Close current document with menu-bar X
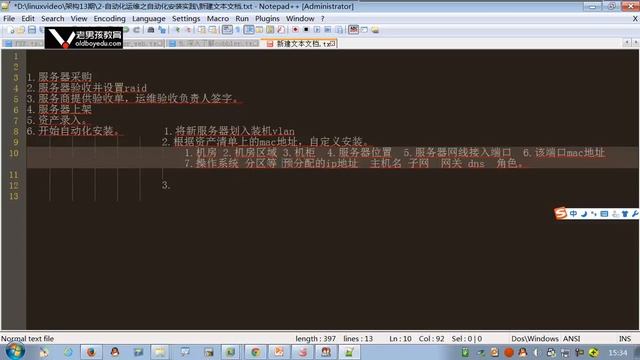640x360 pixels. click(635, 18)
